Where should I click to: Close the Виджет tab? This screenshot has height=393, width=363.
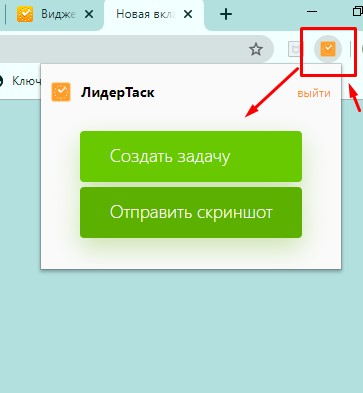click(x=89, y=14)
